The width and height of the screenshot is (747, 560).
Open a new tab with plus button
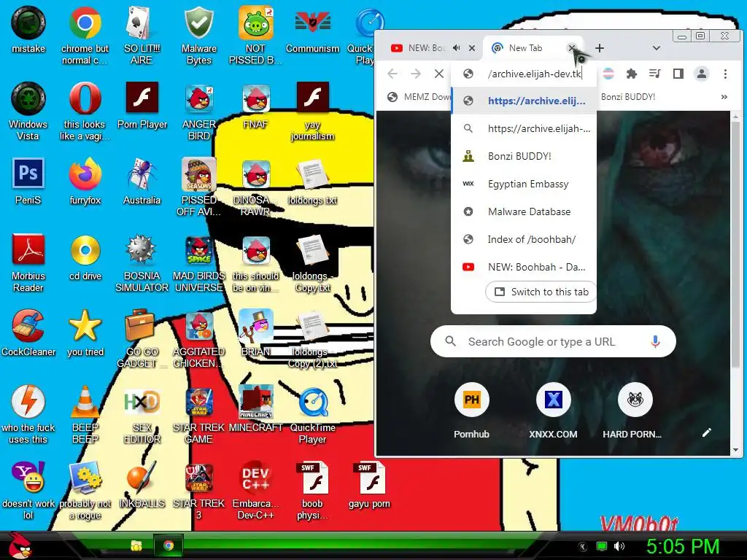click(600, 47)
